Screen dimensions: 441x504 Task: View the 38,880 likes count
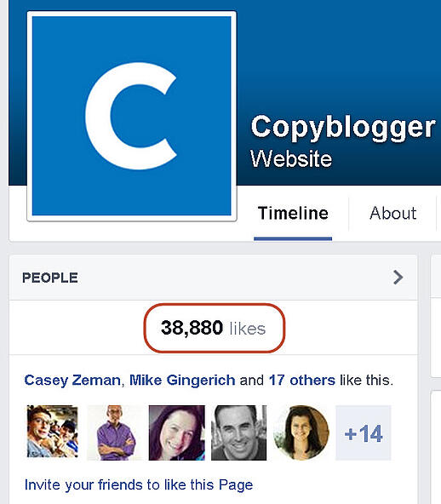214,328
